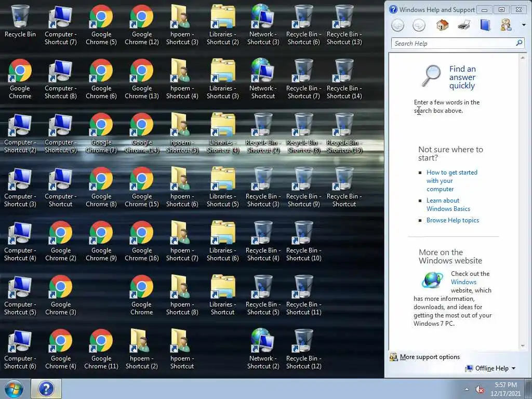This screenshot has width=532, height=399.
Task: Select Google Chrome (11) icon
Action: (x=101, y=349)
